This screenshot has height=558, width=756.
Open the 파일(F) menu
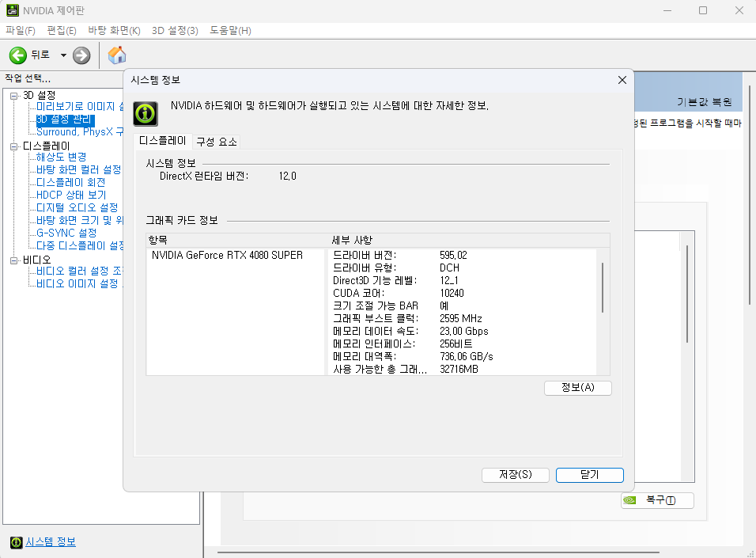[21, 30]
